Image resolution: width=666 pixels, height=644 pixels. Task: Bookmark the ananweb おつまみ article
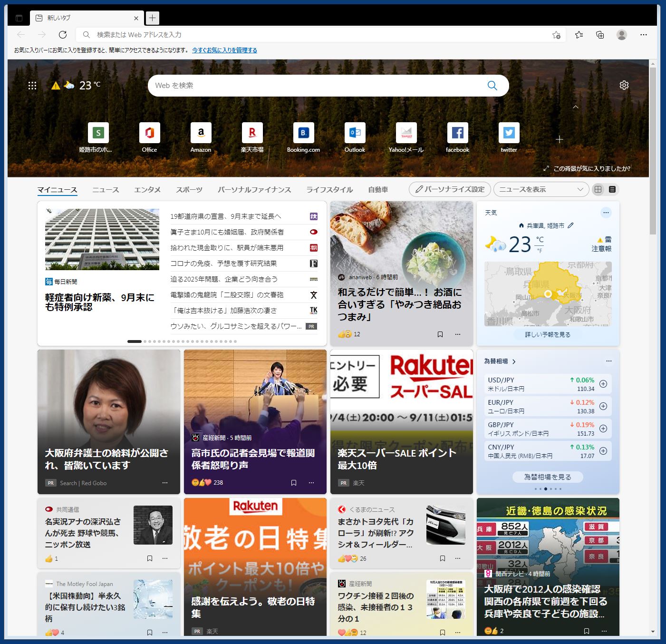(x=440, y=334)
